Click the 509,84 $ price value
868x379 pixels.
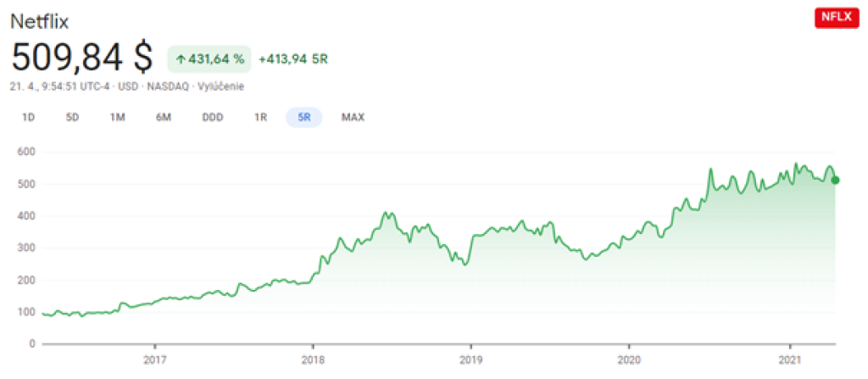point(82,57)
